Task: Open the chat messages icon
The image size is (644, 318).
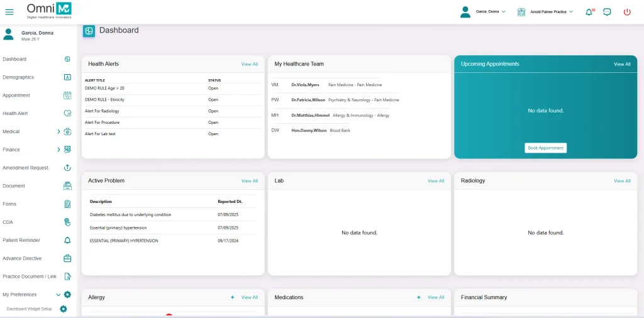Action: 607,12
